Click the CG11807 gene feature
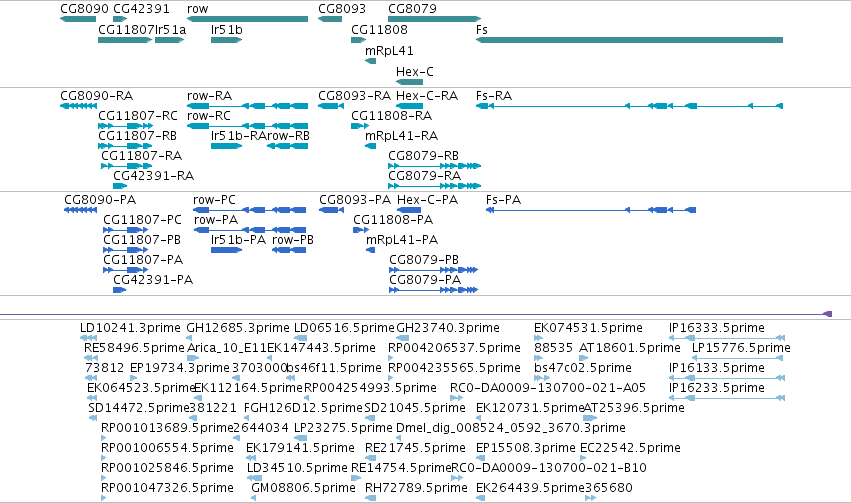The image size is (851, 503). coord(125,40)
